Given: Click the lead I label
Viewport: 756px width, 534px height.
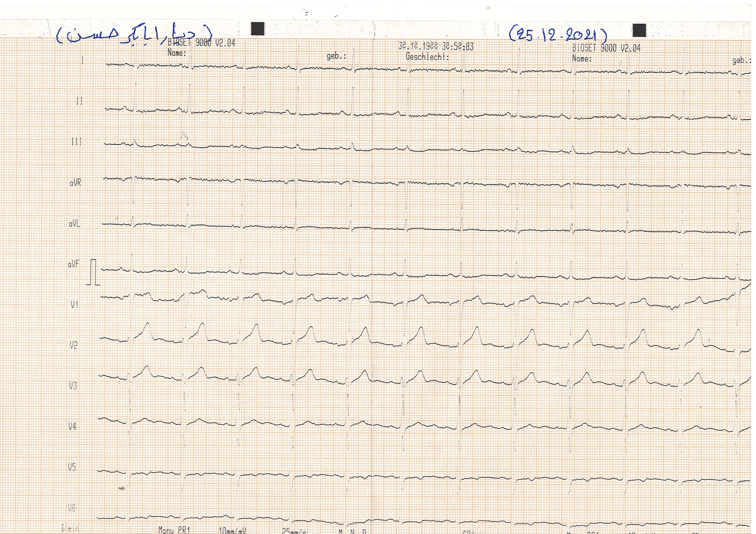Looking at the screenshot, I should (x=82, y=60).
